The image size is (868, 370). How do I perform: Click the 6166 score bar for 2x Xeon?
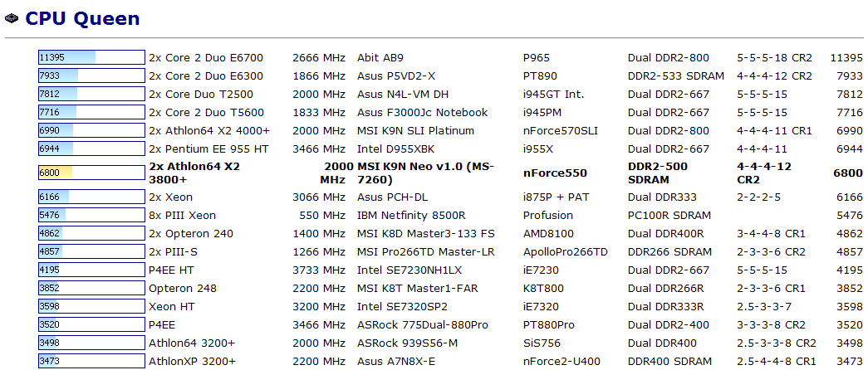(x=91, y=197)
